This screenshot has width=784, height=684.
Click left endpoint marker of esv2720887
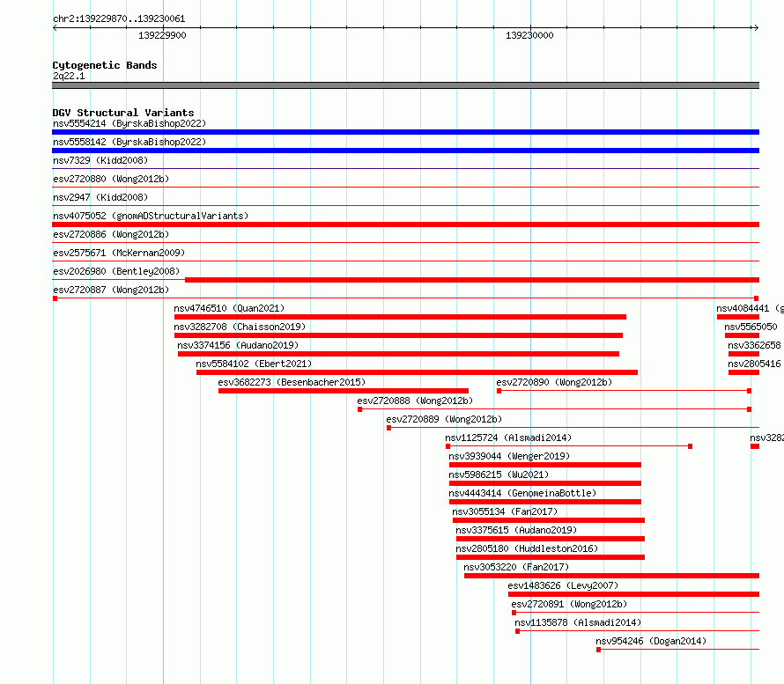(55, 298)
